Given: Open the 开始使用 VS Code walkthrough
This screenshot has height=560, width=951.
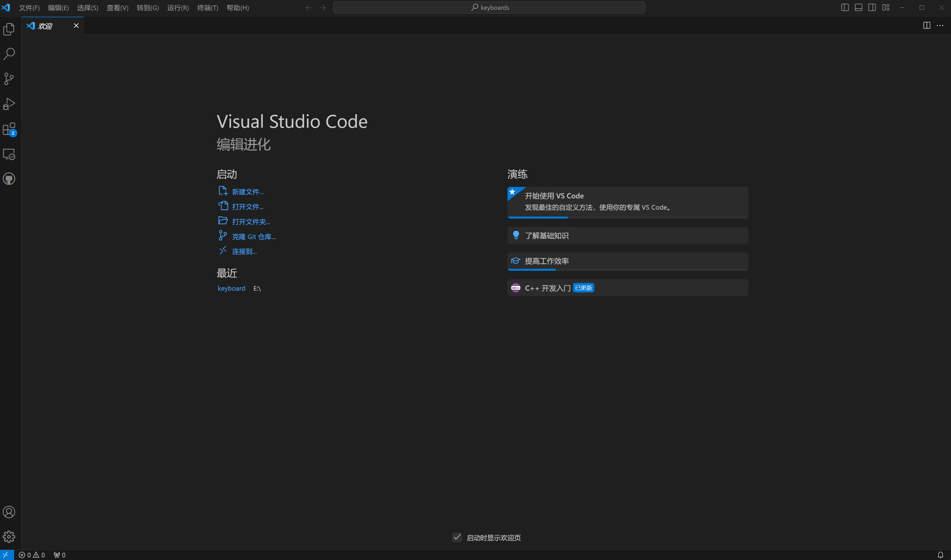Looking at the screenshot, I should click(x=628, y=203).
